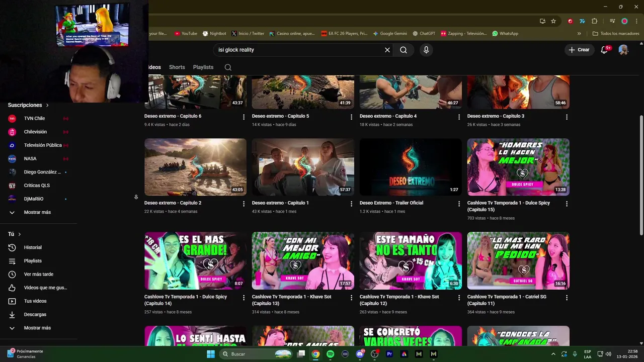Screen dimensions: 644x362
Task: Start voice search with microphone icon
Action: [x=426, y=50]
